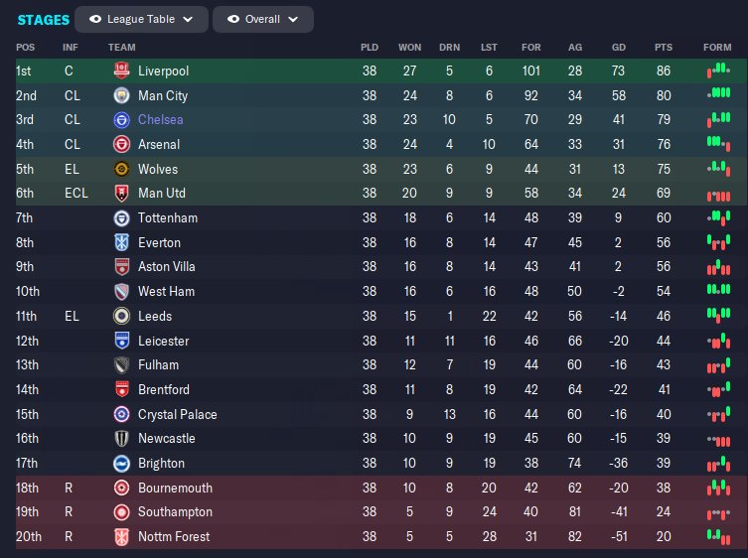
Task: Open Tottenham via its club badge
Action: point(122,218)
